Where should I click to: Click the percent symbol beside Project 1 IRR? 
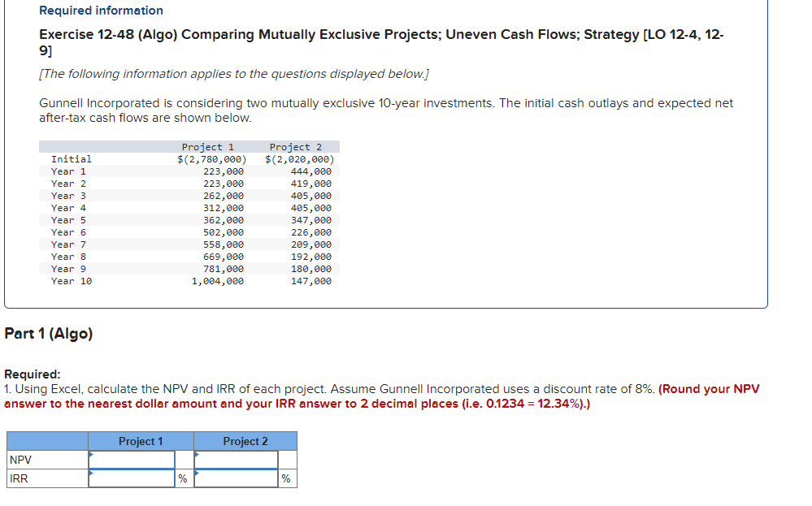tap(182, 478)
